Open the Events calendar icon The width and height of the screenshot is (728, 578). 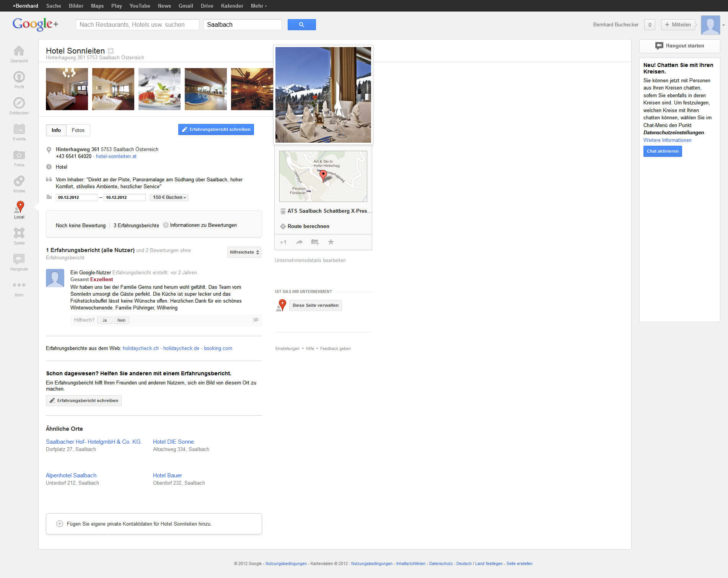point(19,129)
